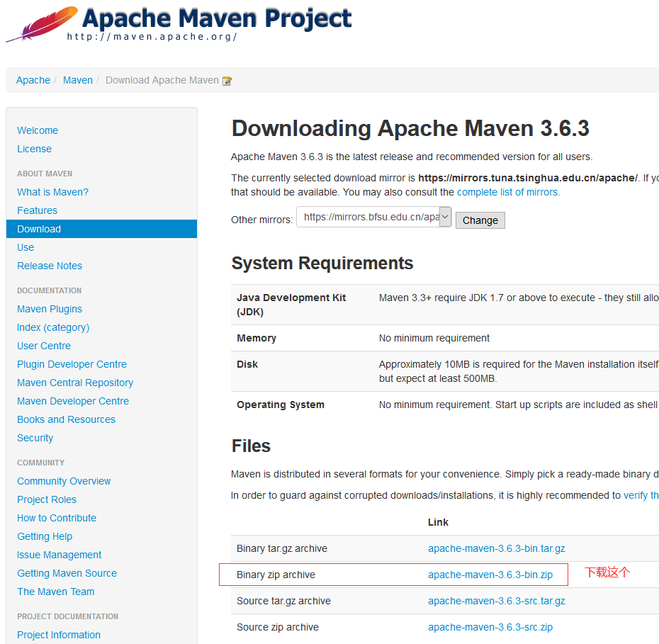Click the Link column header
The height and width of the screenshot is (644, 659).
pyautogui.click(x=438, y=522)
